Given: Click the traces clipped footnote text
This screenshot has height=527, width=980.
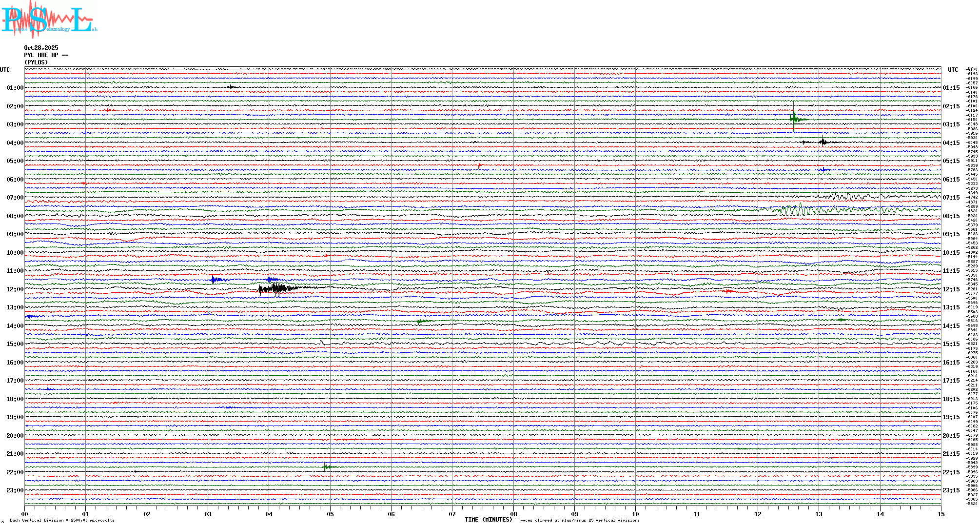Looking at the screenshot, I should pos(578,520).
